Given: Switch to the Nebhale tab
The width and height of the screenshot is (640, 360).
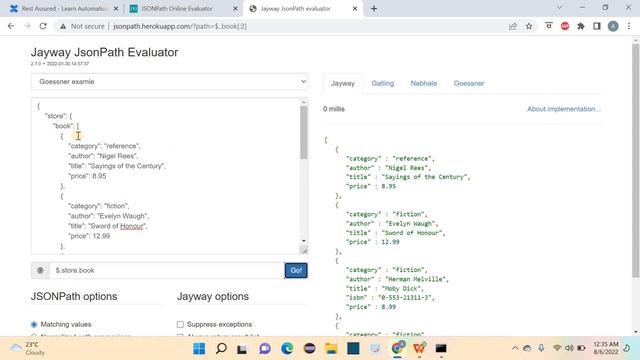Looking at the screenshot, I should (x=424, y=83).
